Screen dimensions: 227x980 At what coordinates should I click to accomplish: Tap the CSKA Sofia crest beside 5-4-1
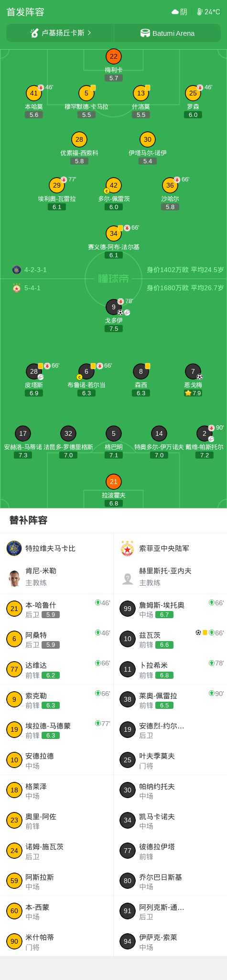tap(17, 288)
